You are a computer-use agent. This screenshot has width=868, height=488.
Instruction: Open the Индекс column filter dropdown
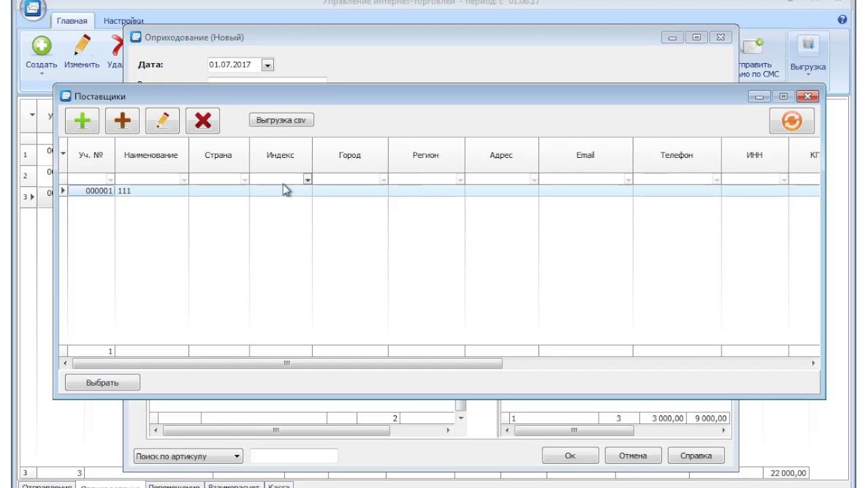[307, 180]
